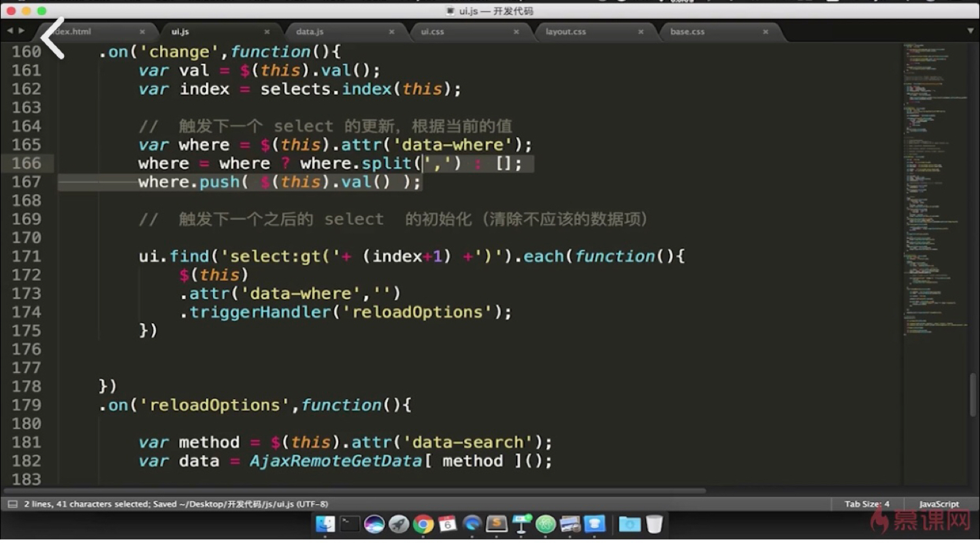Open the Trash in the Dock
Viewport: 980px width, 544px height.
pyautogui.click(x=654, y=524)
